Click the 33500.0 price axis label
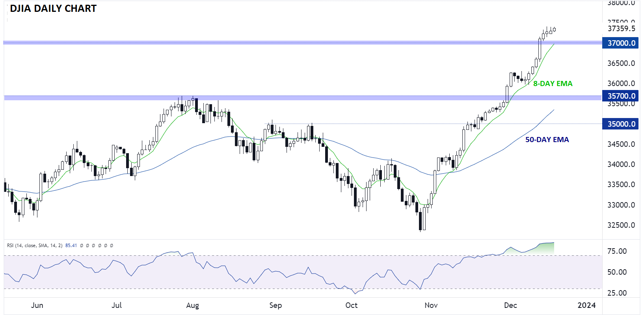644x315 pixels. pos(621,184)
